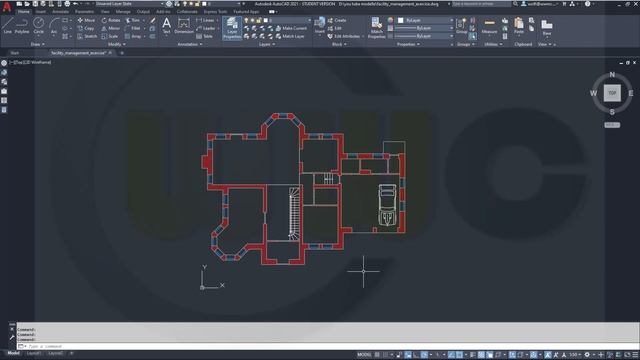This screenshot has height=360, width=640.
Task: Expand the Annotation panel
Action: coord(190,44)
